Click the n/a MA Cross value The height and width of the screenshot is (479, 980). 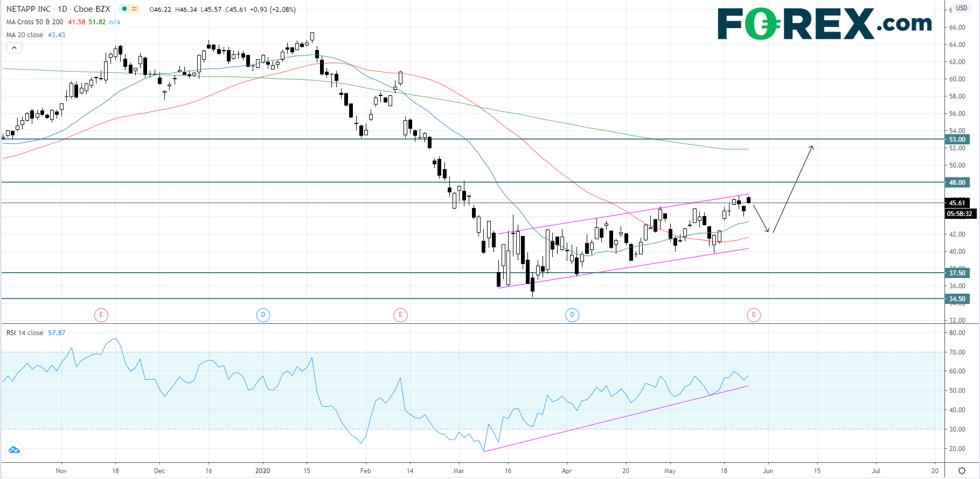115,22
